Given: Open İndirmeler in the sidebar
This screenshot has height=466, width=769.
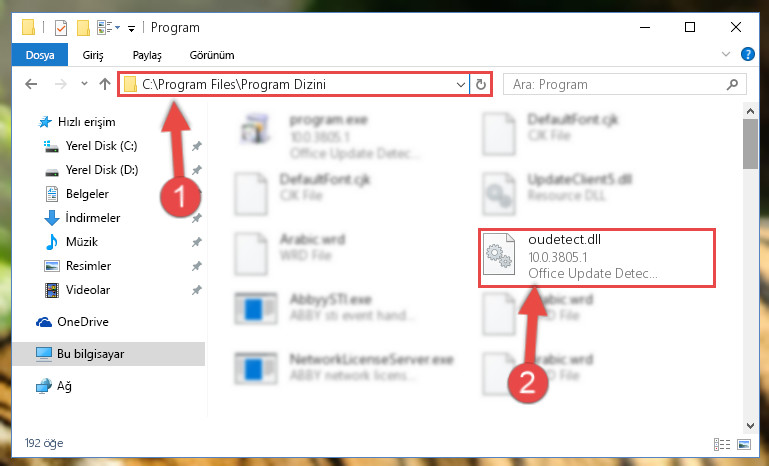Looking at the screenshot, I should 93,218.
